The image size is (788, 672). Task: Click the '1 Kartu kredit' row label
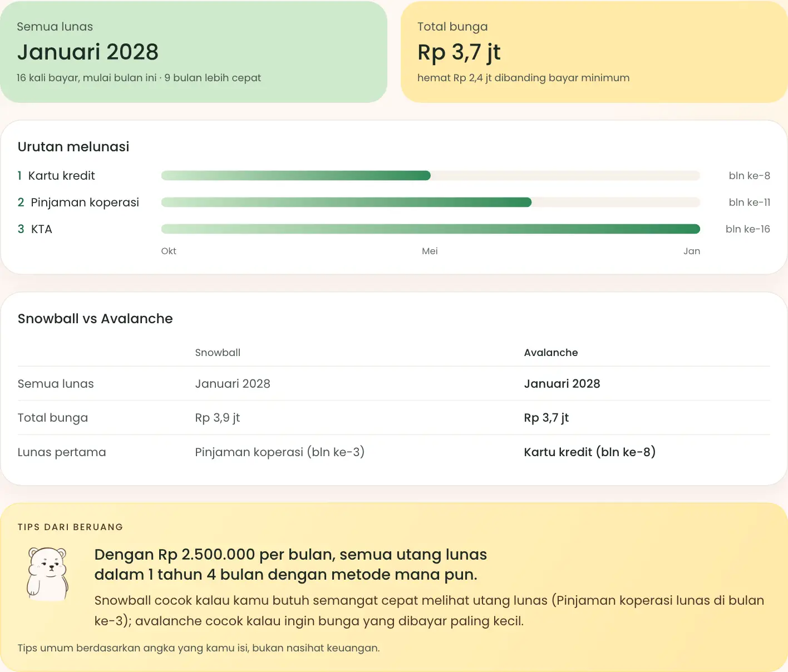point(56,176)
